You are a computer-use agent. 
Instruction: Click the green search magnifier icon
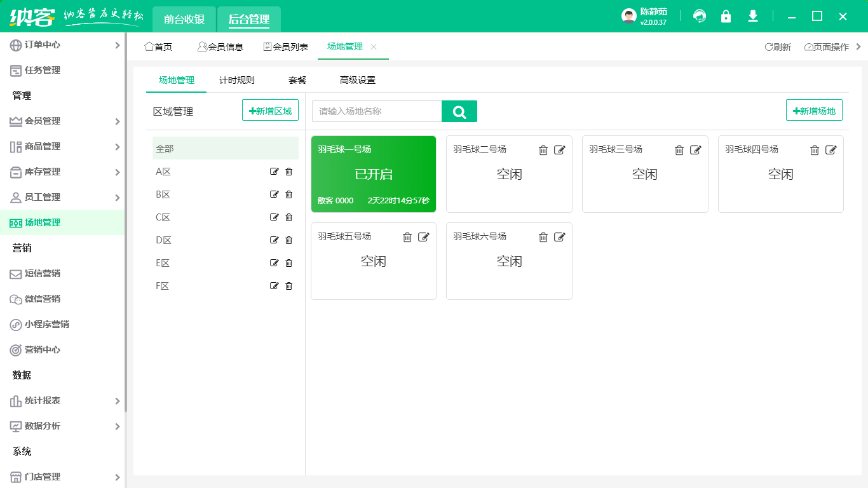pos(459,111)
